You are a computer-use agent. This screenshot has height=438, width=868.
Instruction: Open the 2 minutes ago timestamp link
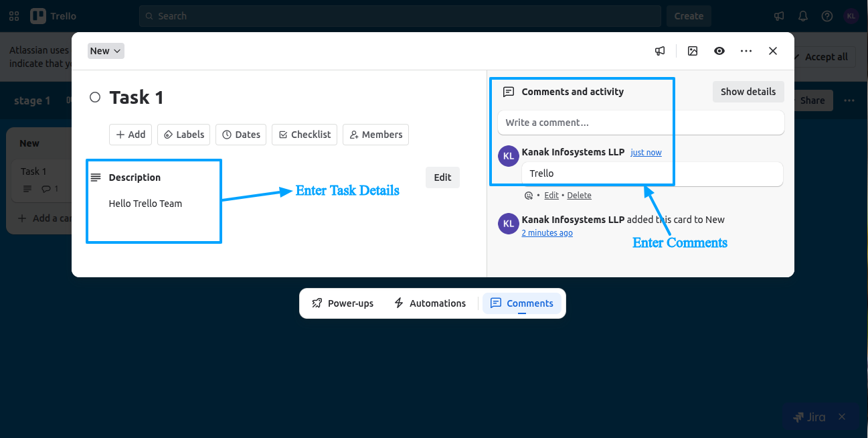pyautogui.click(x=547, y=233)
